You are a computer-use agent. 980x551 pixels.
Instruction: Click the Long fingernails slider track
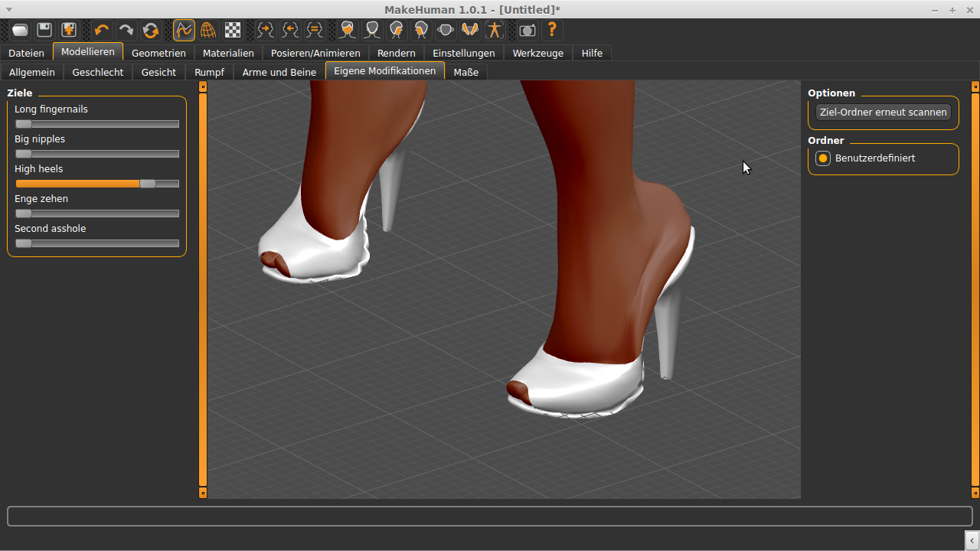click(97, 124)
